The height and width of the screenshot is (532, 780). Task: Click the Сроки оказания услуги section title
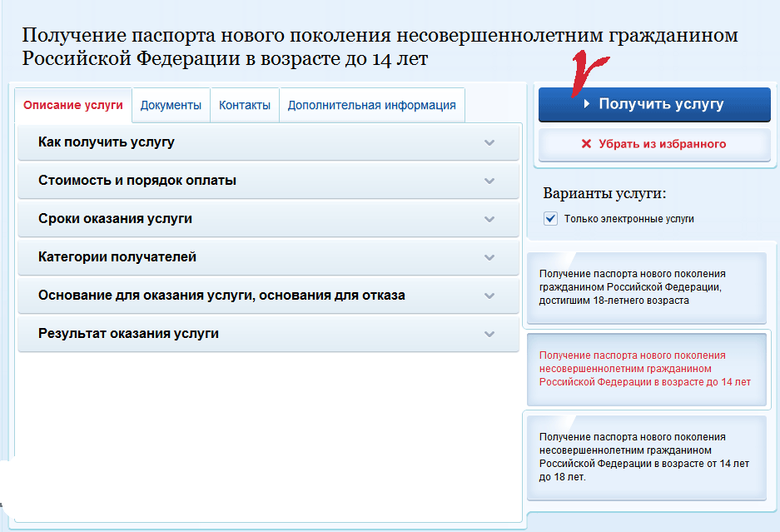[x=115, y=219]
